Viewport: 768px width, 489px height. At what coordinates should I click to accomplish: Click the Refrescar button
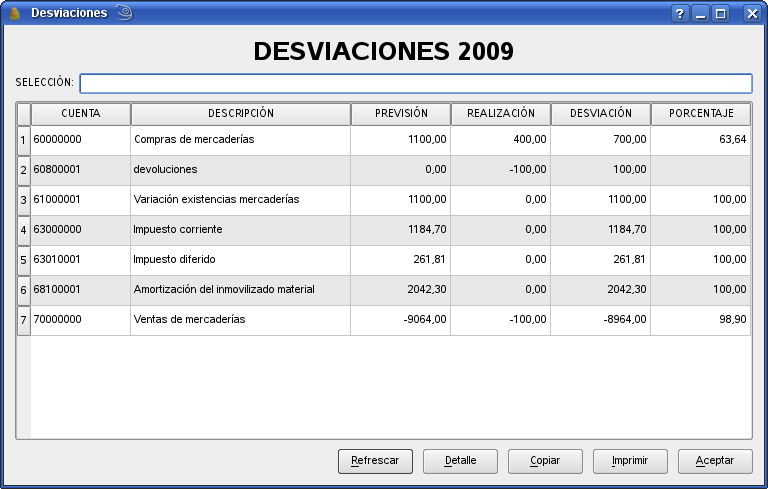tap(375, 461)
